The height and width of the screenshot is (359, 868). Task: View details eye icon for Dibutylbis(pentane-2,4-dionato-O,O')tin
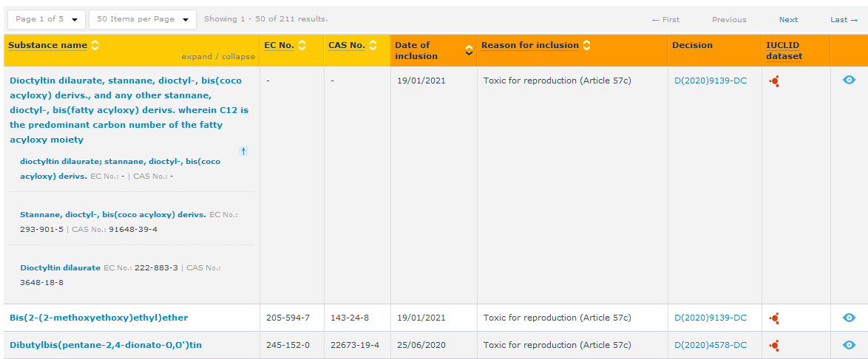point(849,345)
